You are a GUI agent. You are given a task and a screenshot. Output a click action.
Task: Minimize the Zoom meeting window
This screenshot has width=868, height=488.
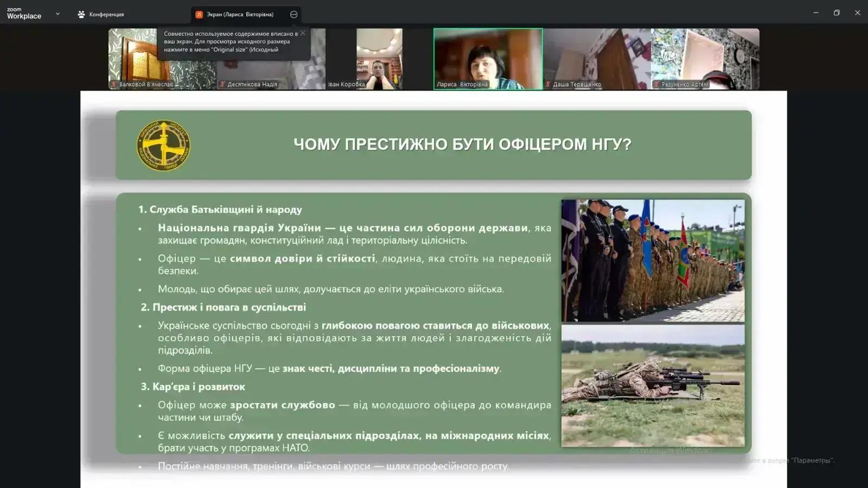(815, 12)
